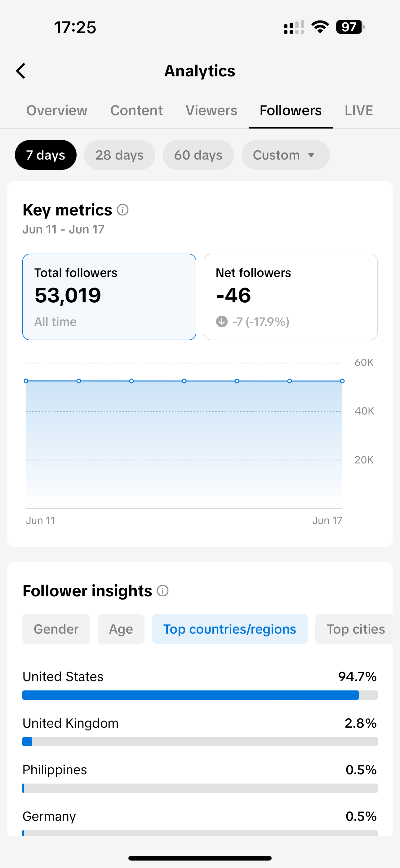The image size is (400, 868).
Task: Tap the cellular signal icon
Action: click(x=294, y=27)
